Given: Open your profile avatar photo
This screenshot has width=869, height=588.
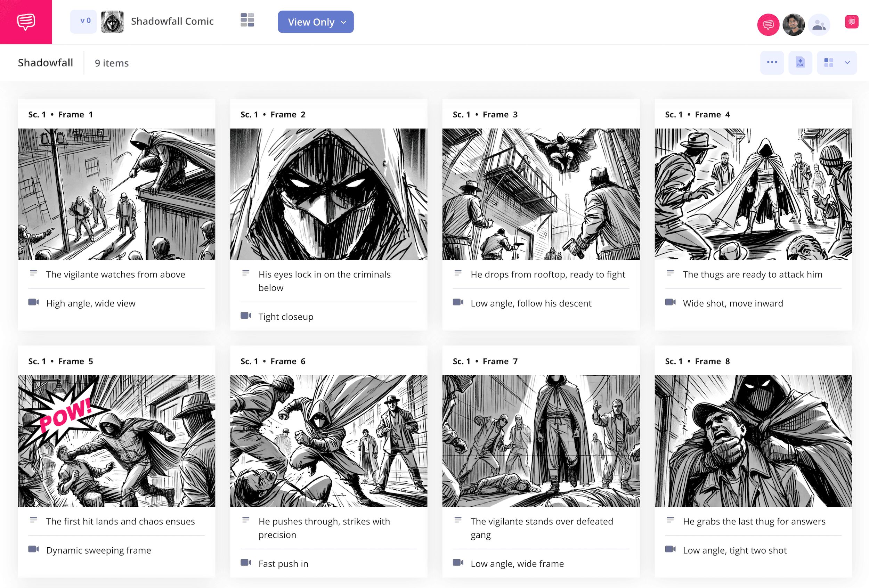Looking at the screenshot, I should 795,24.
